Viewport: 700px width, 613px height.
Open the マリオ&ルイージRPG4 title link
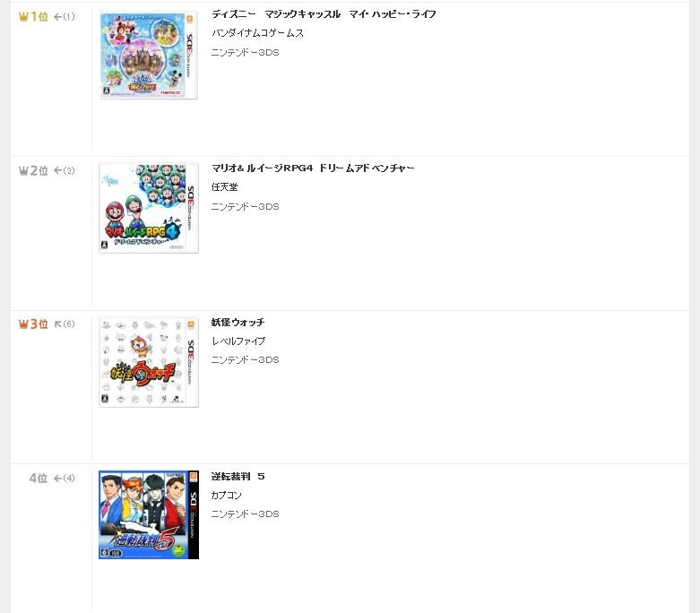pos(313,168)
